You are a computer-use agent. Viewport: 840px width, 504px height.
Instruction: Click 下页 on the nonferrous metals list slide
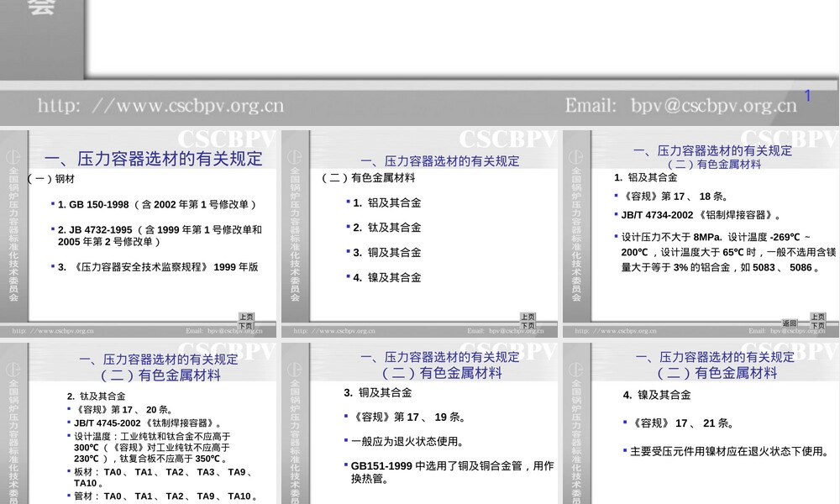click(528, 326)
